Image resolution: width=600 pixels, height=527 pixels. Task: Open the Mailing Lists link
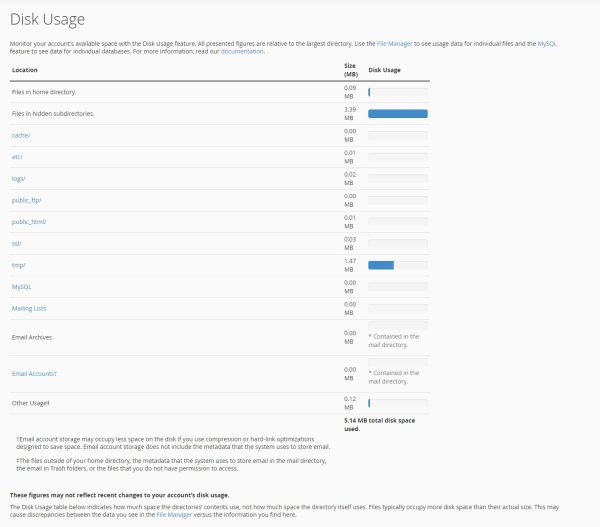[x=29, y=308]
